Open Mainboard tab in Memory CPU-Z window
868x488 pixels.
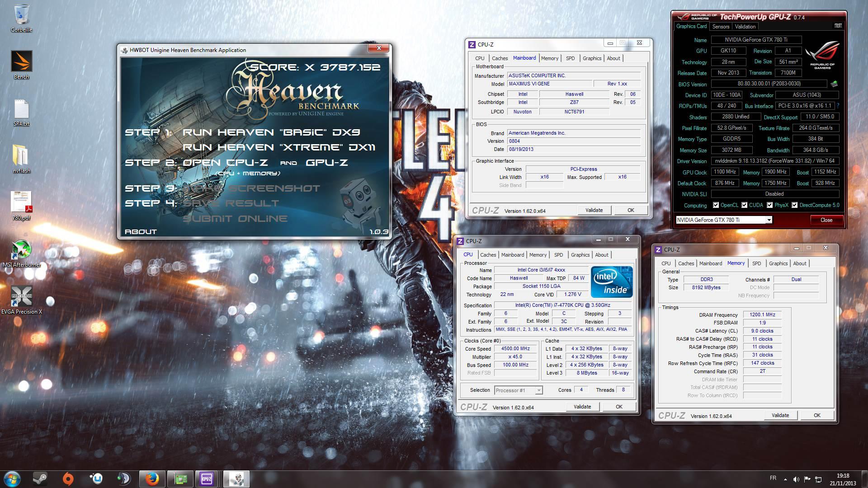click(710, 263)
